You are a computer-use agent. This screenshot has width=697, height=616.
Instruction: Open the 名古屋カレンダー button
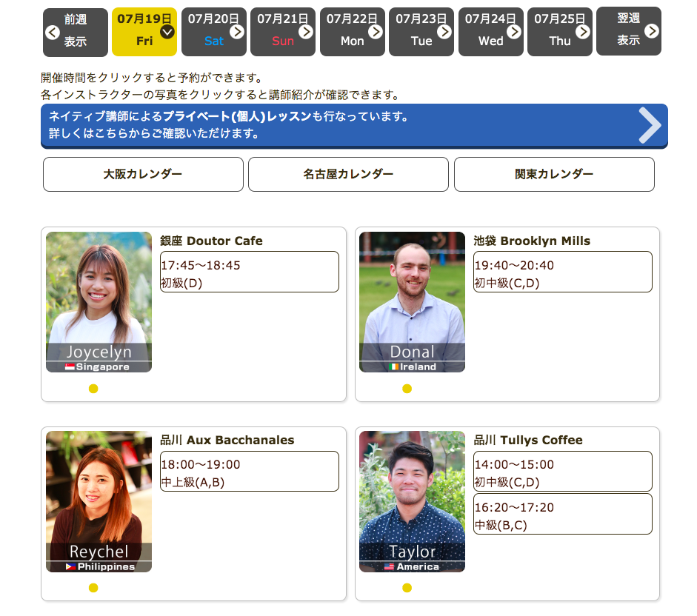point(348,175)
